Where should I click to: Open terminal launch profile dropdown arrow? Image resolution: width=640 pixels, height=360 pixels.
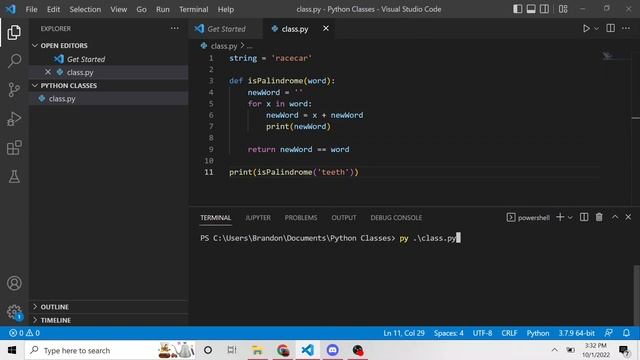coord(570,218)
